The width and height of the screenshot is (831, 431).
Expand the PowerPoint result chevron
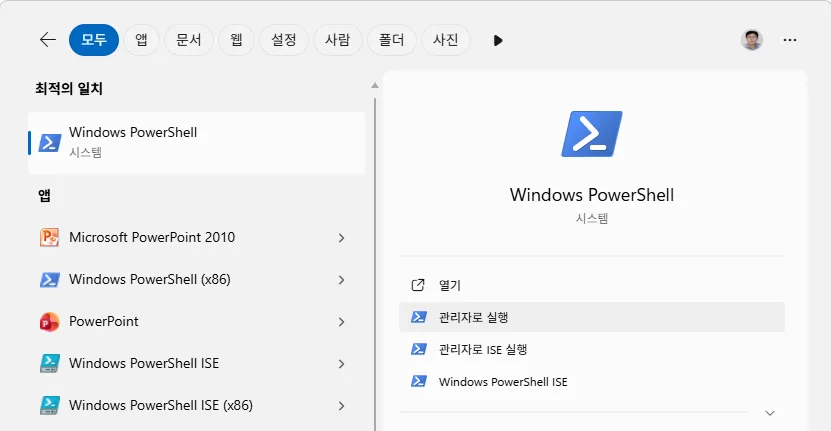pyautogui.click(x=342, y=322)
